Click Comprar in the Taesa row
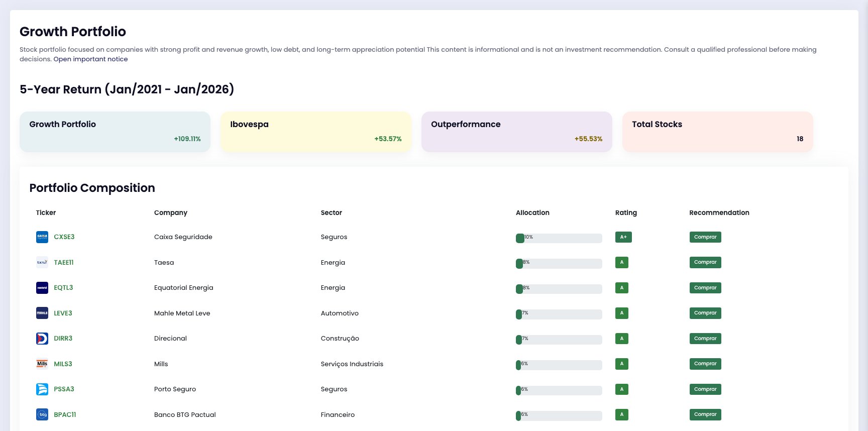868x431 pixels. point(705,262)
